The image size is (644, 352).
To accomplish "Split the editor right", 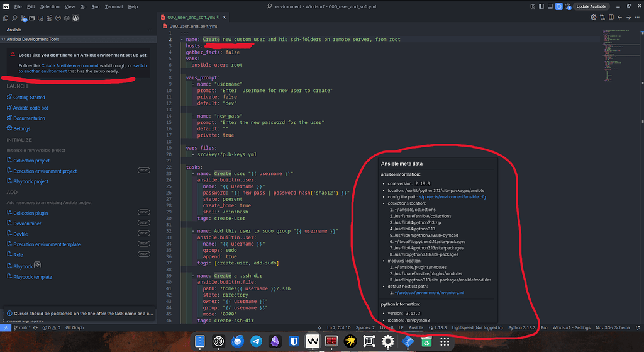I will tap(611, 17).
